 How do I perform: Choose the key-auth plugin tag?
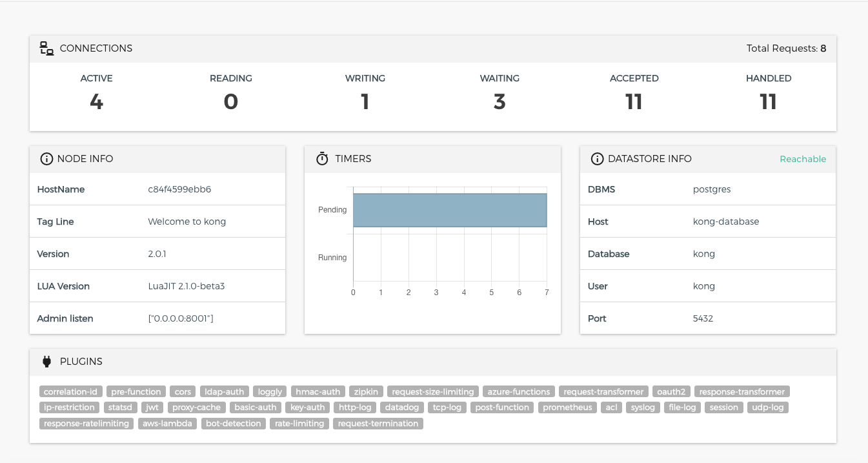click(308, 407)
